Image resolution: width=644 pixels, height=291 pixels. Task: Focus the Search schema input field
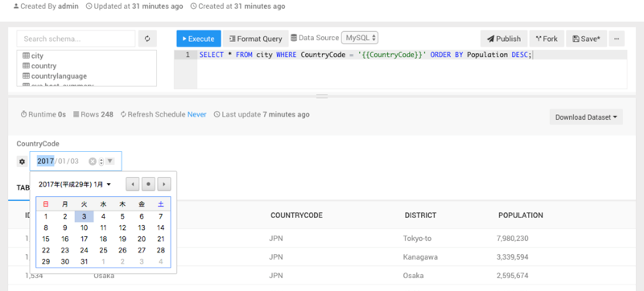[x=76, y=39]
